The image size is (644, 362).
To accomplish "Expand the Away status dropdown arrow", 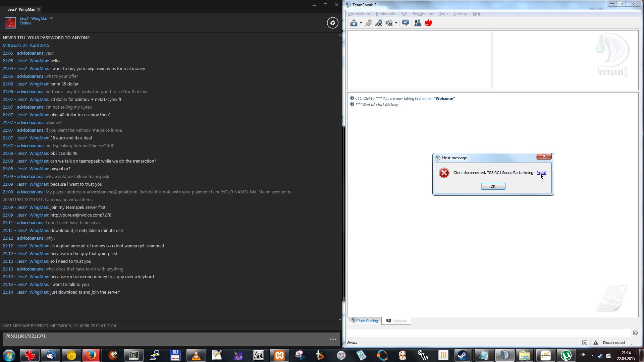I will [x=361, y=23].
